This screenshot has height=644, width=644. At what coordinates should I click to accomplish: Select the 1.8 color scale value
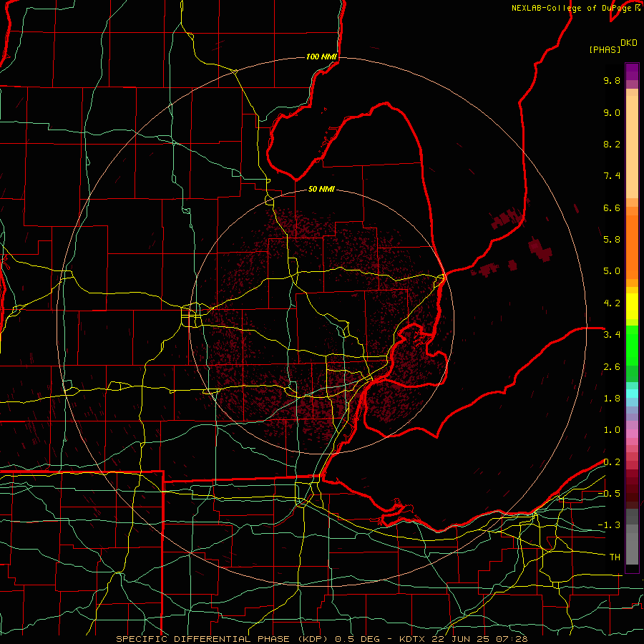[612, 399]
